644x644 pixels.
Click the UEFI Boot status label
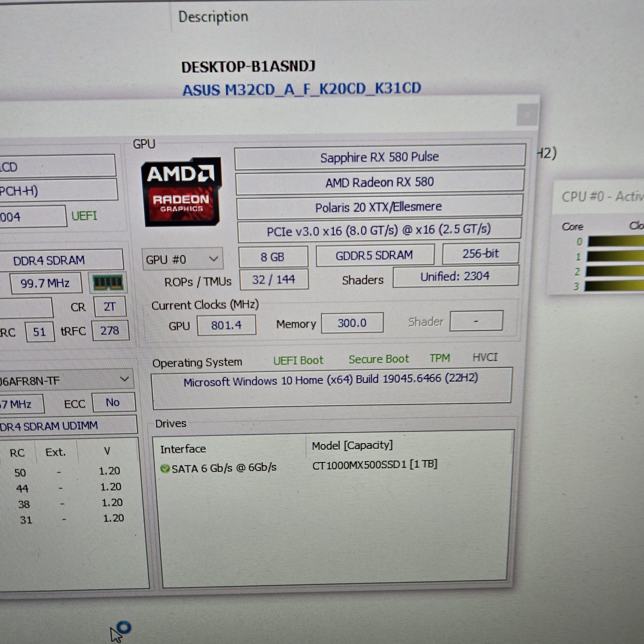coord(298,360)
